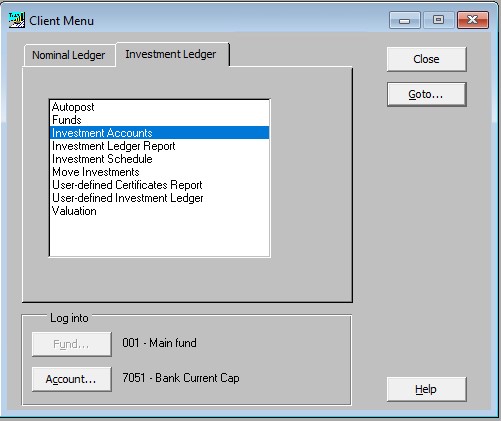Click the greyed-out Fund... button

(71, 344)
